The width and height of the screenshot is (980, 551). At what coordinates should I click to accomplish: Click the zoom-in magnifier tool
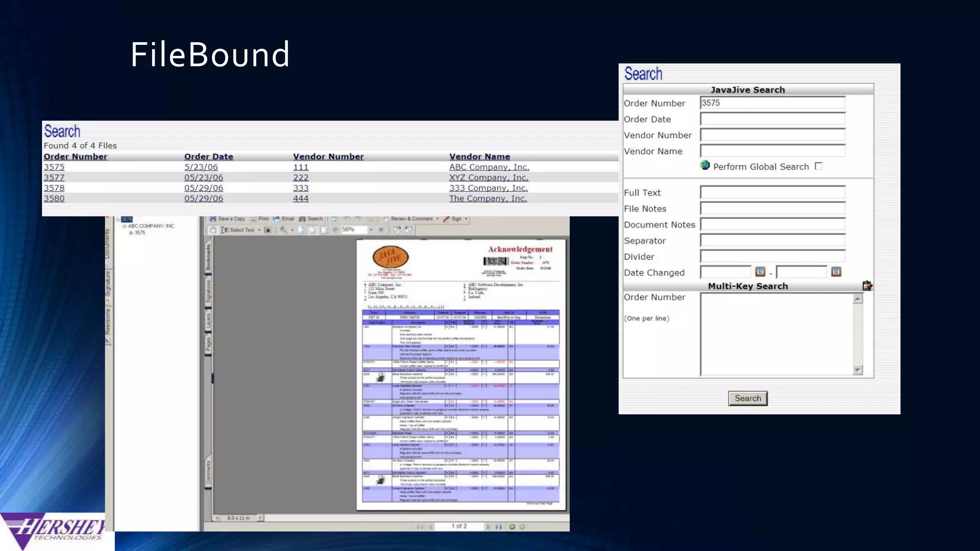283,230
